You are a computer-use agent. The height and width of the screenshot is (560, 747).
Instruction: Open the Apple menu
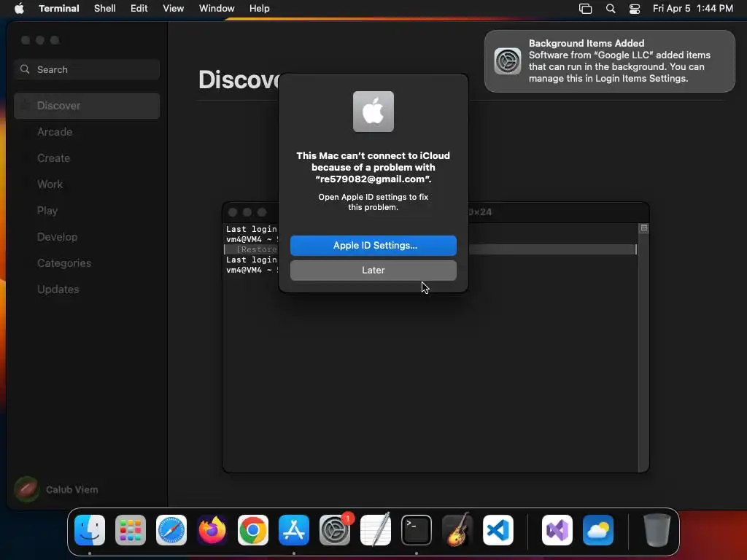tap(19, 8)
